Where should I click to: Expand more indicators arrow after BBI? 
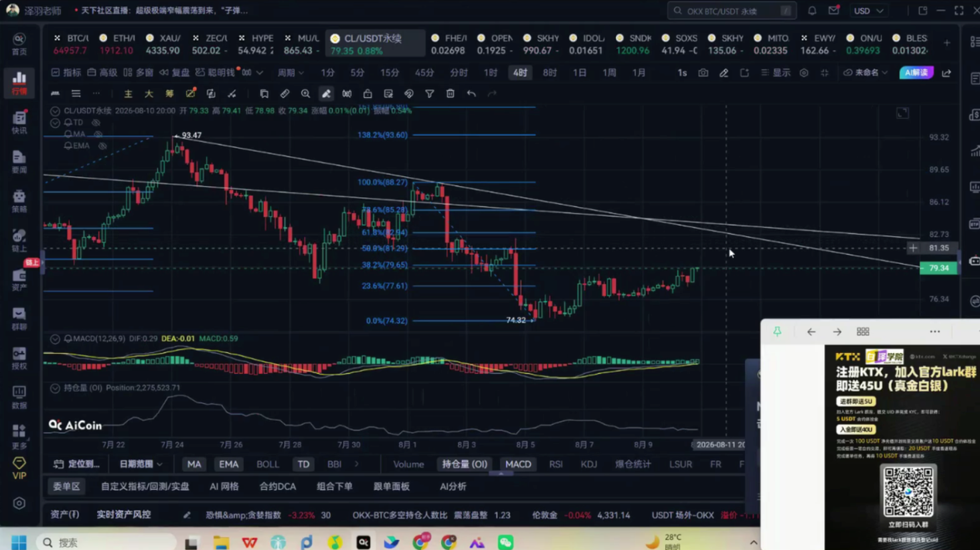pyautogui.click(x=356, y=464)
